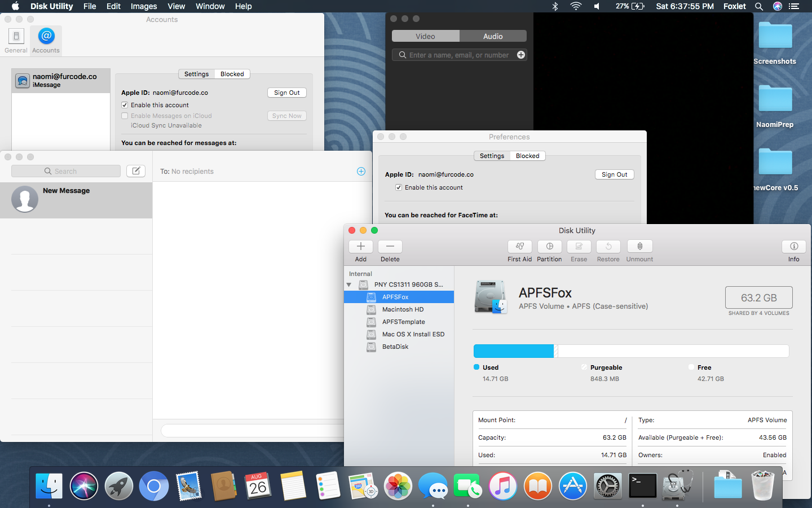Click the Restore toolbar icon
Image resolution: width=812 pixels, height=508 pixels.
(x=608, y=246)
